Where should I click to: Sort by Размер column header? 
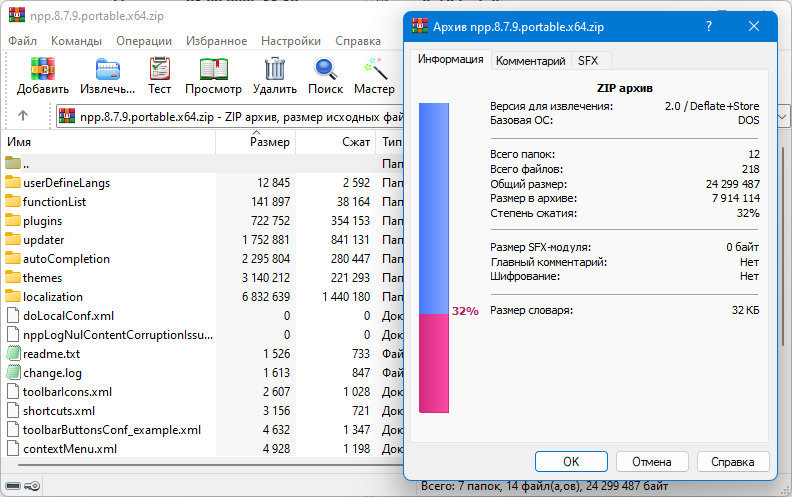point(256,142)
